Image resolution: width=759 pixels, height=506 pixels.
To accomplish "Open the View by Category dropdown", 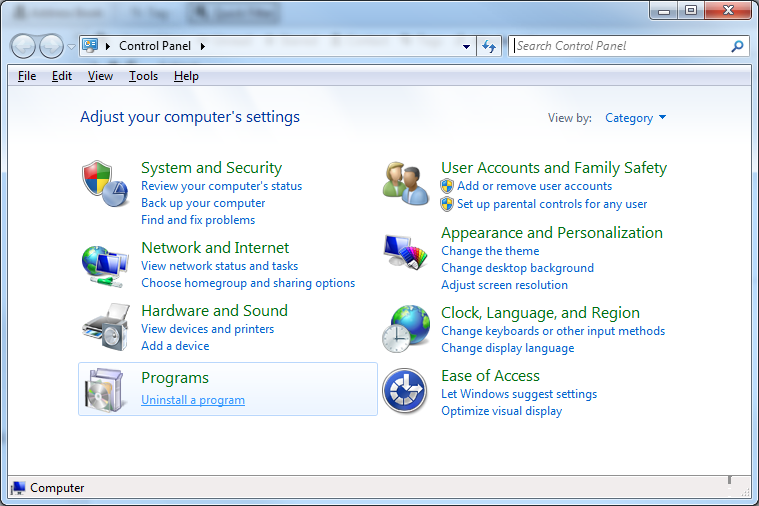I will click(636, 118).
